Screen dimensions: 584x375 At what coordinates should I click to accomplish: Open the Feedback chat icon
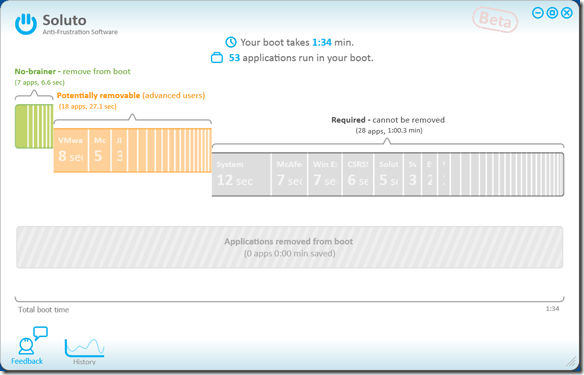click(33, 341)
